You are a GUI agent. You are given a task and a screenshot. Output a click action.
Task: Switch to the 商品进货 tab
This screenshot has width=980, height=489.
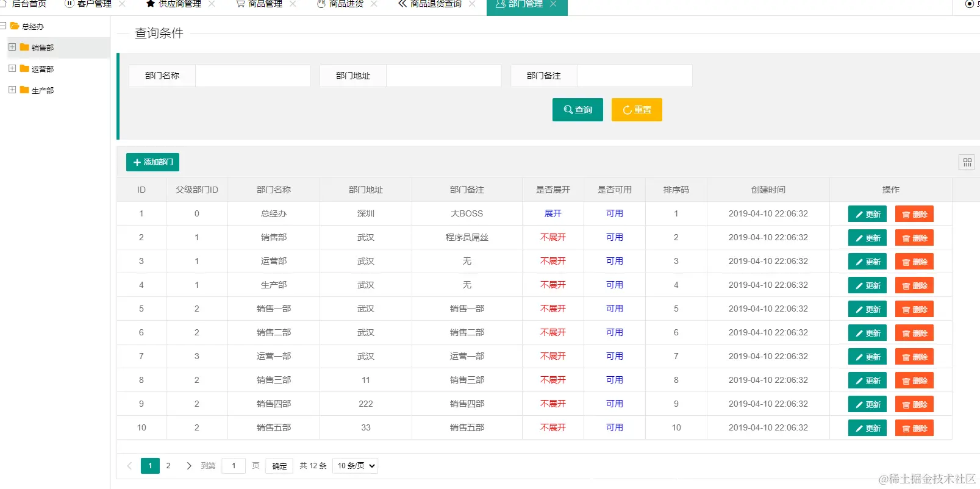point(340,4)
